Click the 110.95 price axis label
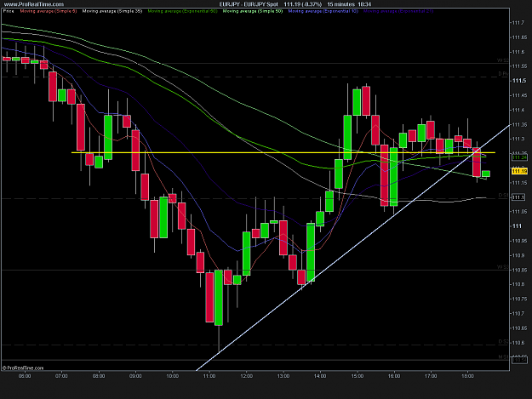This screenshot has width=532, height=399. [x=519, y=241]
